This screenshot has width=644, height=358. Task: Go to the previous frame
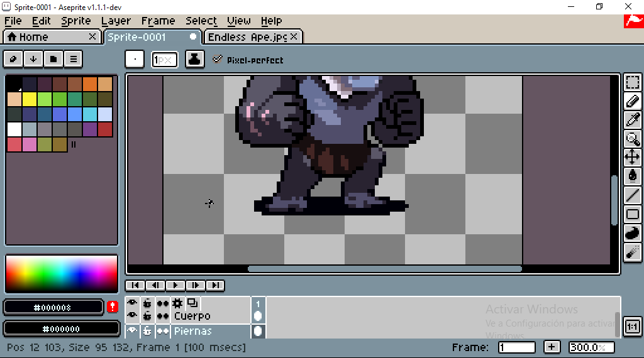pyautogui.click(x=155, y=285)
